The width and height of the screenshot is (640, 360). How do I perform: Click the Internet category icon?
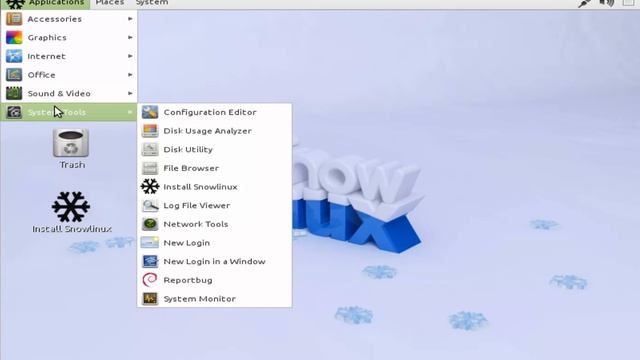[14, 56]
